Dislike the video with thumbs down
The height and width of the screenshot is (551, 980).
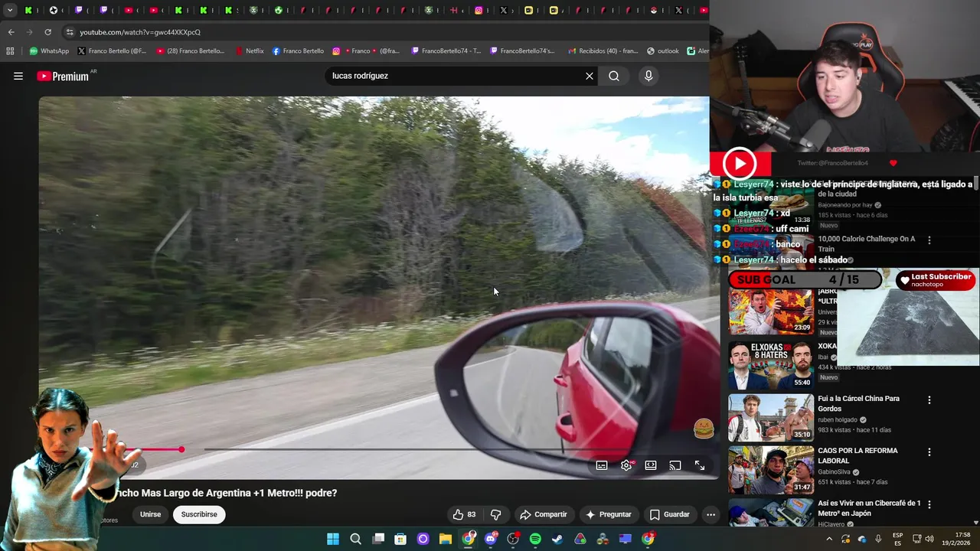tap(495, 514)
